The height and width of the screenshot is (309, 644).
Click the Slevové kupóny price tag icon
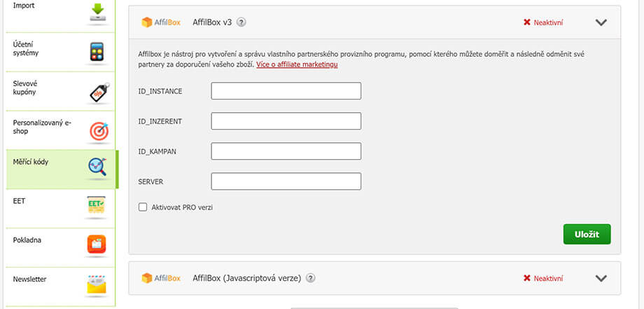tap(99, 92)
